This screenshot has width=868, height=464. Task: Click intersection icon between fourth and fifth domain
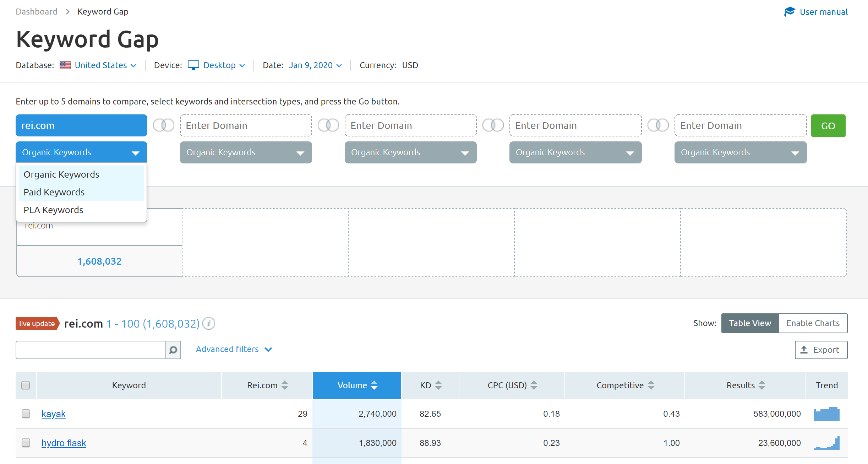click(658, 125)
